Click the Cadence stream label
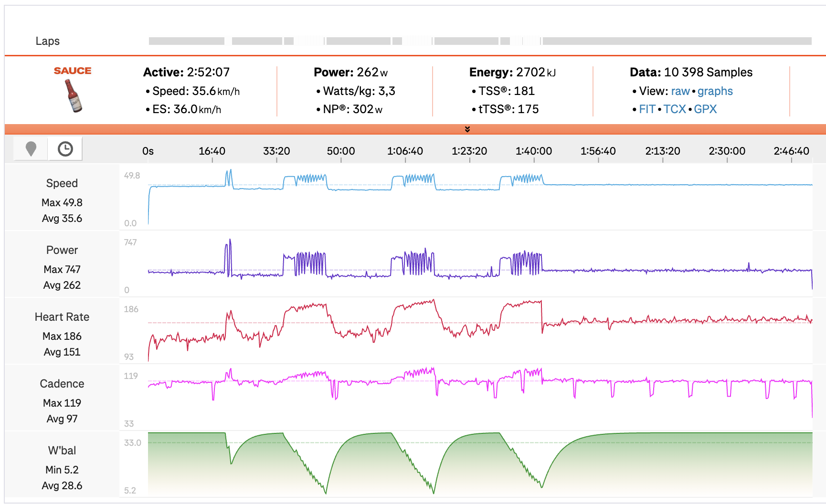This screenshot has width=826, height=504. [62, 384]
